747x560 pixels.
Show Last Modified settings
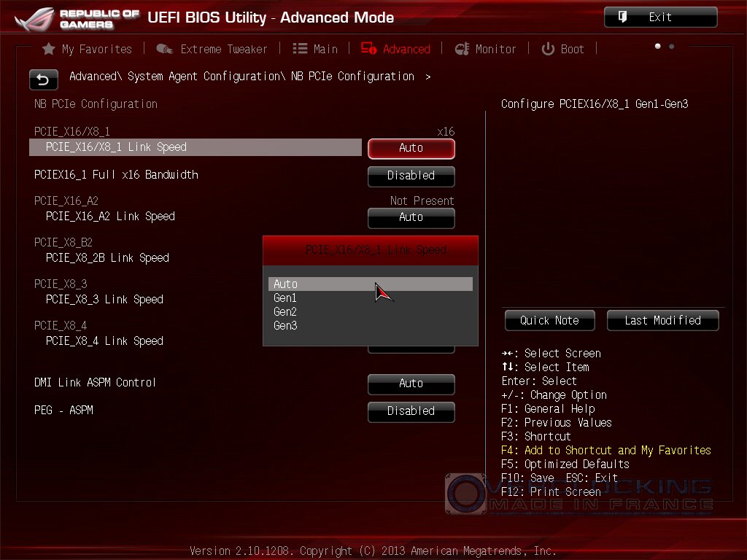click(x=662, y=321)
